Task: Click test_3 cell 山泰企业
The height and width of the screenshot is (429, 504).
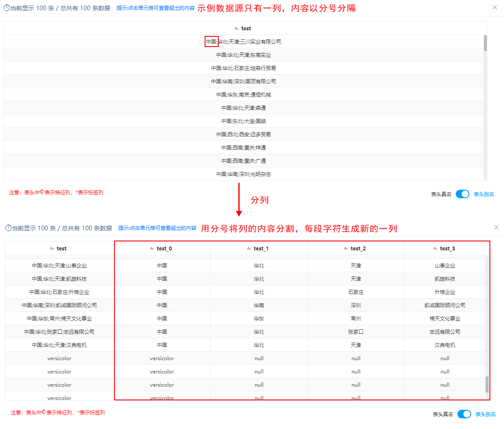Action: click(x=445, y=266)
